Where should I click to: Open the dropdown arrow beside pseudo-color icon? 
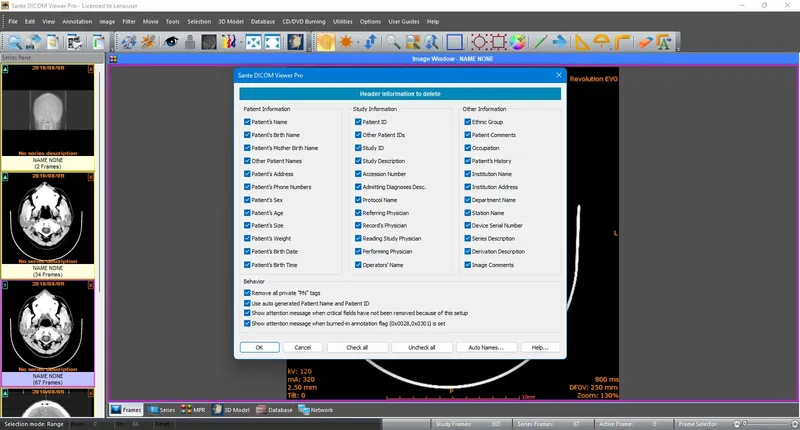pyautogui.click(x=239, y=42)
